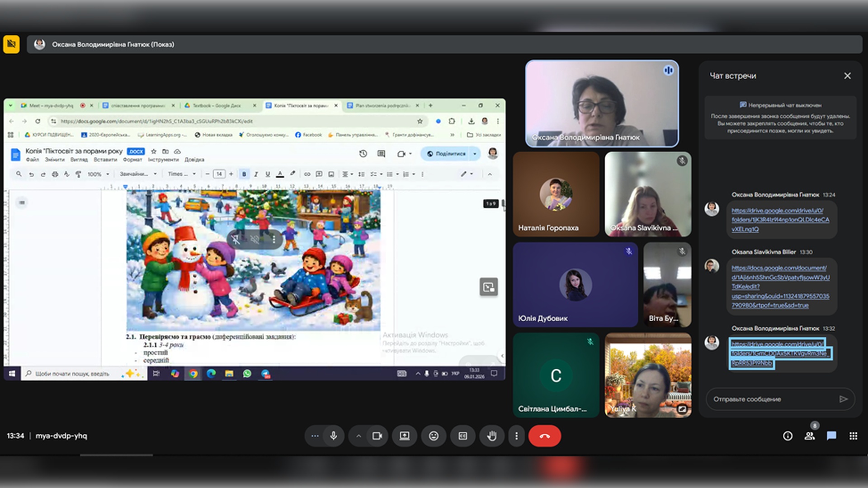Click the send message arrow icon
The image size is (868, 488).
tap(843, 399)
